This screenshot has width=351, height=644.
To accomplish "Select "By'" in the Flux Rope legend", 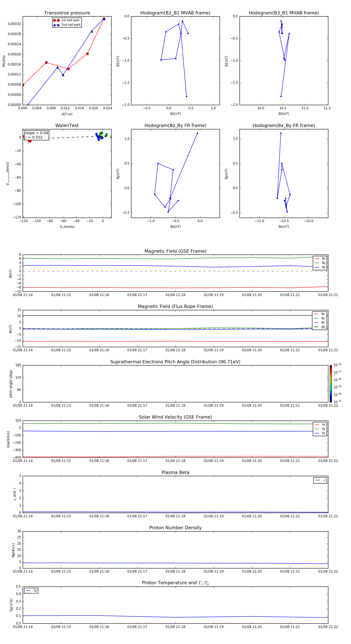I will pos(320,318).
